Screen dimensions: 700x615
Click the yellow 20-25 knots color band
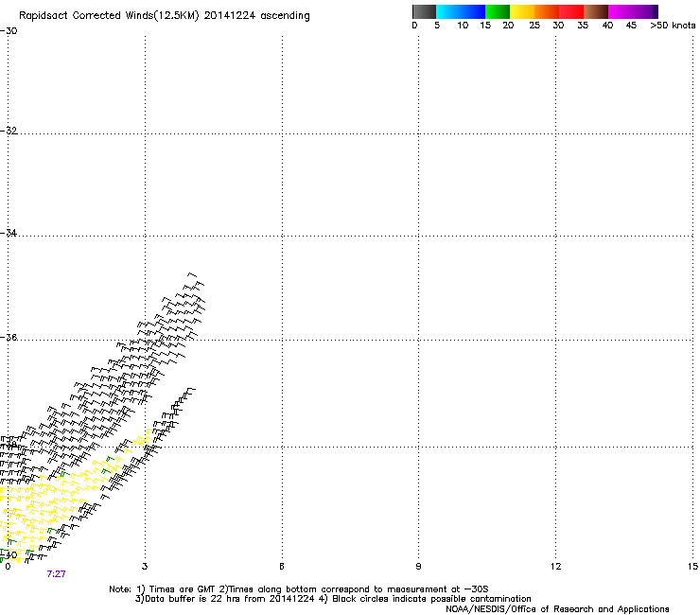coord(522,11)
